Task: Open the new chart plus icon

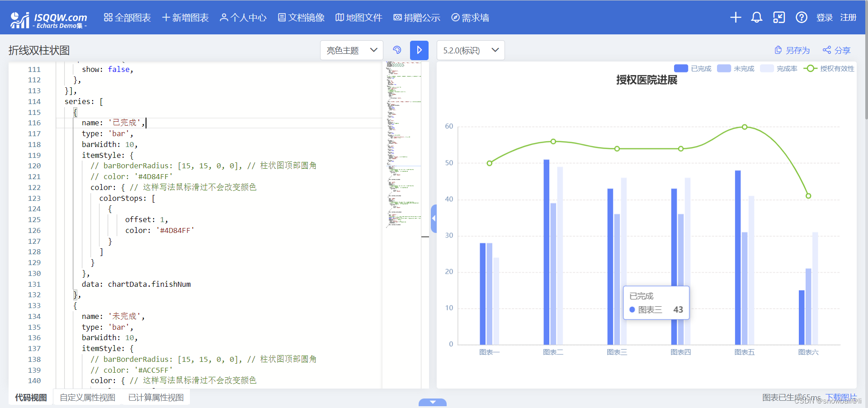Action: coord(735,17)
